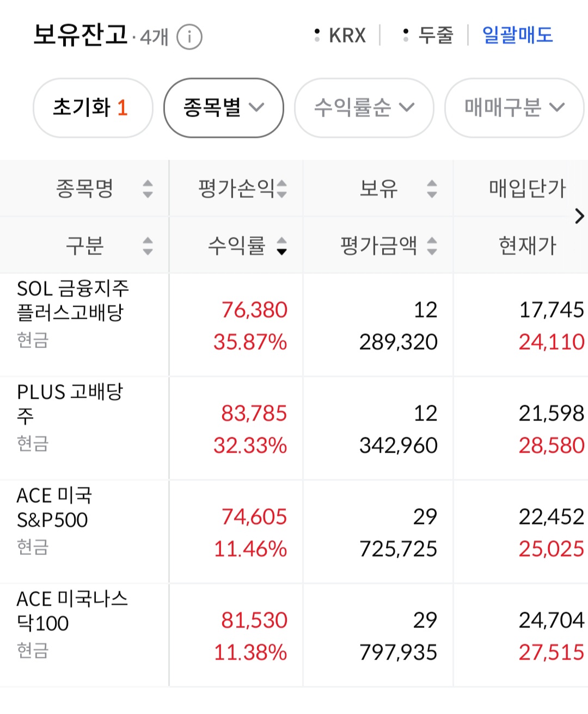Expand the 매매구분 filter dropdown

[x=514, y=108]
